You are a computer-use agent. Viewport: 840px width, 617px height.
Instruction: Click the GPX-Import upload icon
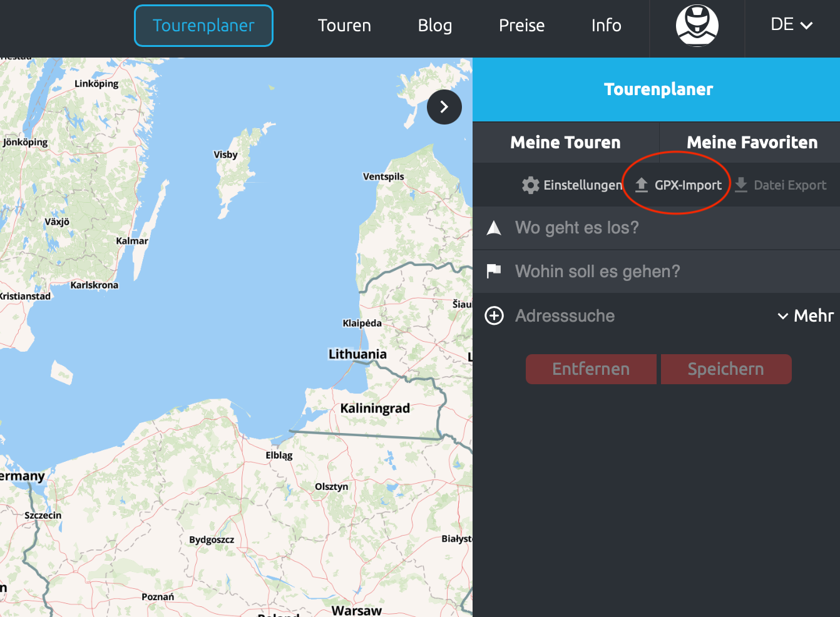coord(642,185)
